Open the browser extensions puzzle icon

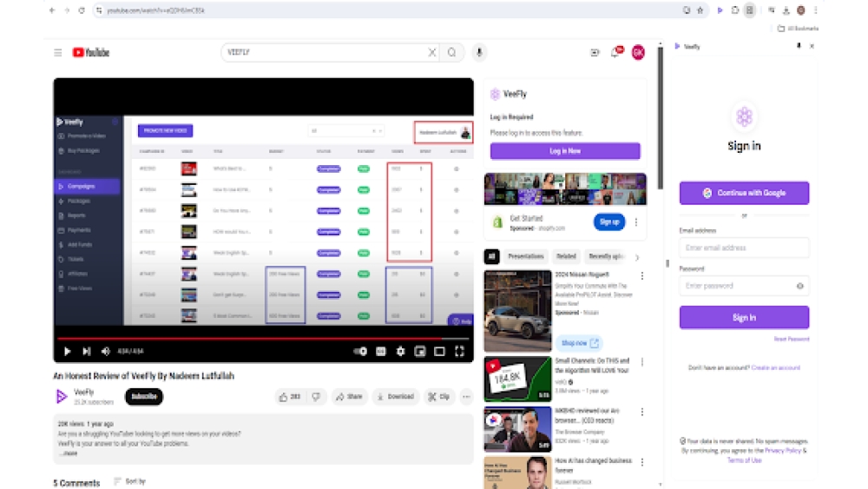(x=735, y=10)
